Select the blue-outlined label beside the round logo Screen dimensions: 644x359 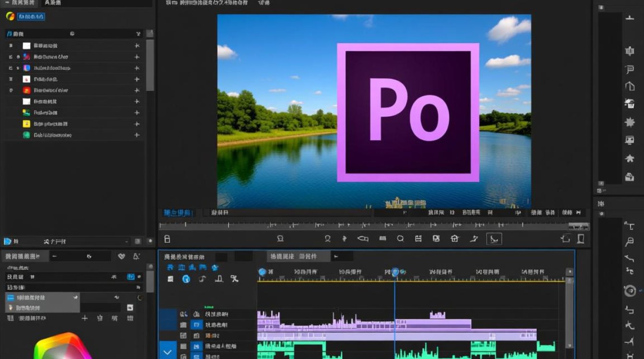(x=31, y=17)
